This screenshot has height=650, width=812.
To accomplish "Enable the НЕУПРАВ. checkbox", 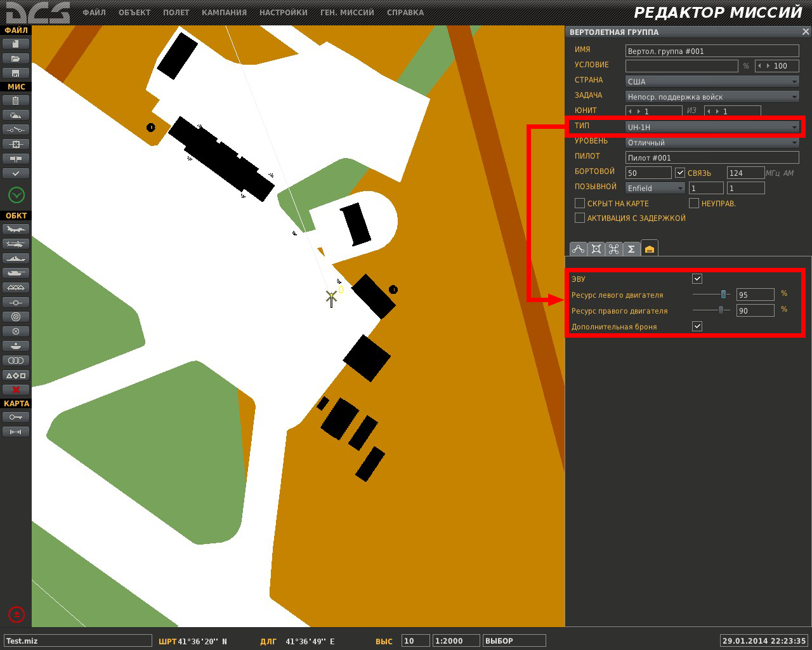I will click(694, 203).
